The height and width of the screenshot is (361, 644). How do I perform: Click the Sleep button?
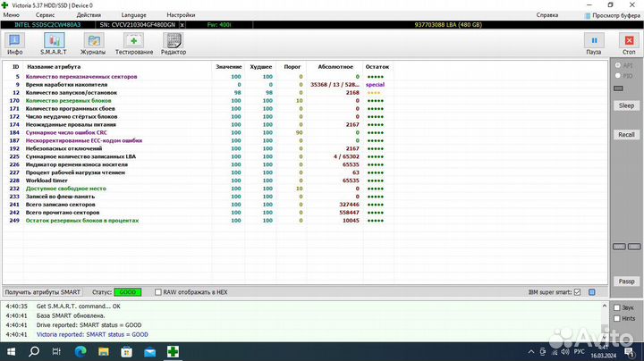tap(626, 105)
